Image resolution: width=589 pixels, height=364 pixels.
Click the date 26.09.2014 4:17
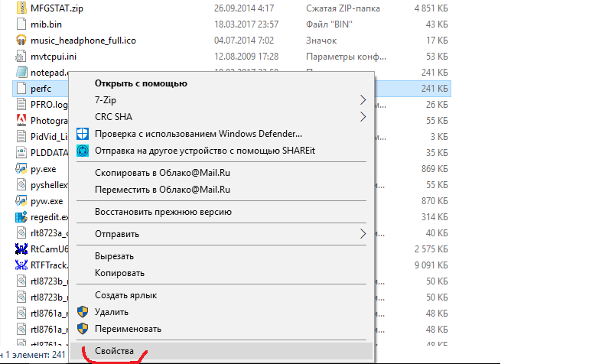[244, 8]
